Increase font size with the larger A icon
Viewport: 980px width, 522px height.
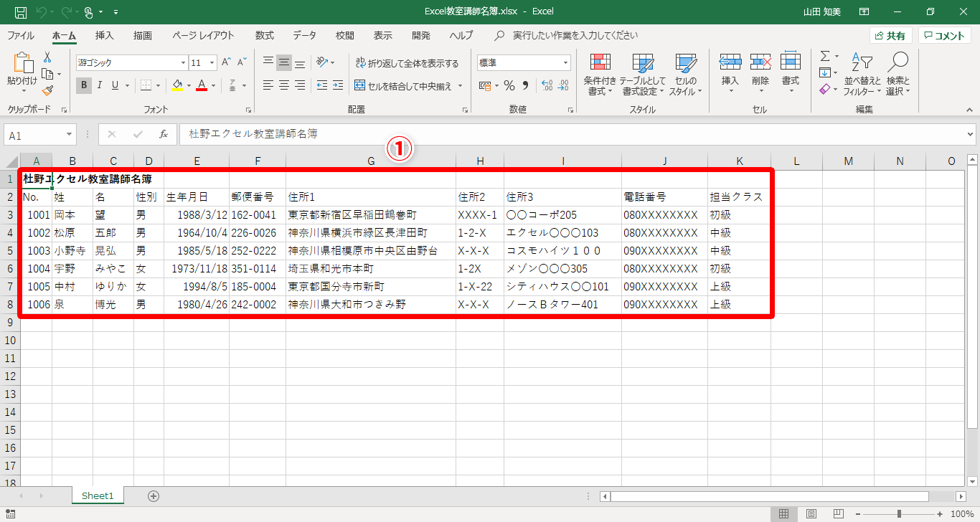pyautogui.click(x=227, y=62)
